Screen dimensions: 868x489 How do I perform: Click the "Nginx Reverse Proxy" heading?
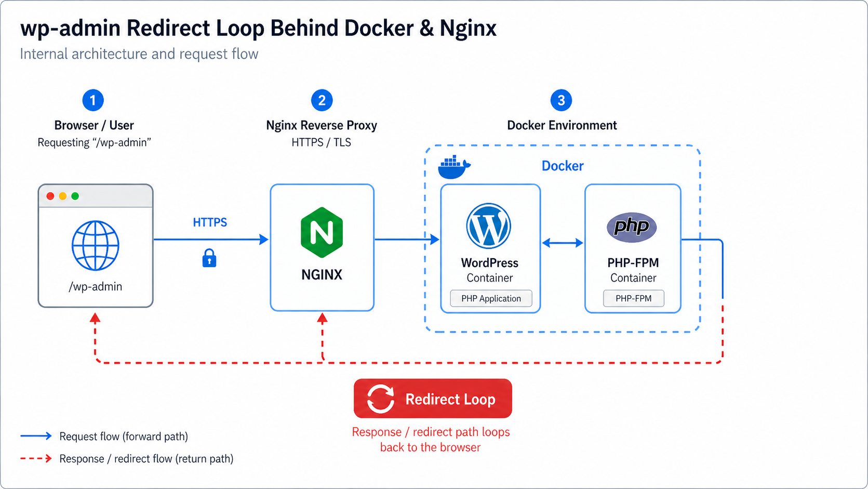click(322, 125)
